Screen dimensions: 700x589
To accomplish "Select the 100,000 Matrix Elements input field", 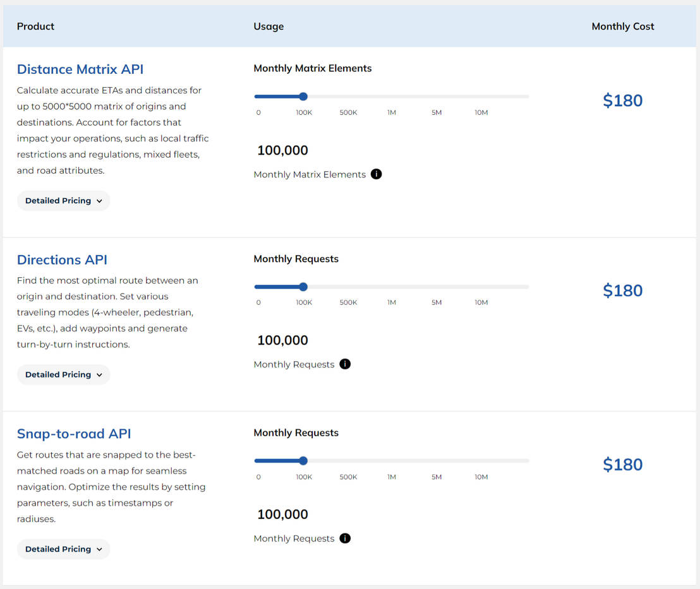I will click(282, 150).
